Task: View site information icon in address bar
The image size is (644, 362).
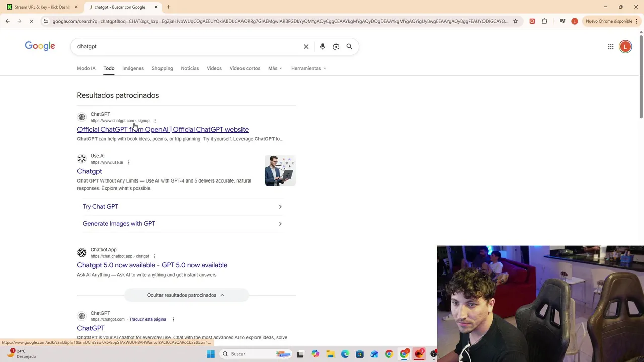Action: coord(46,21)
